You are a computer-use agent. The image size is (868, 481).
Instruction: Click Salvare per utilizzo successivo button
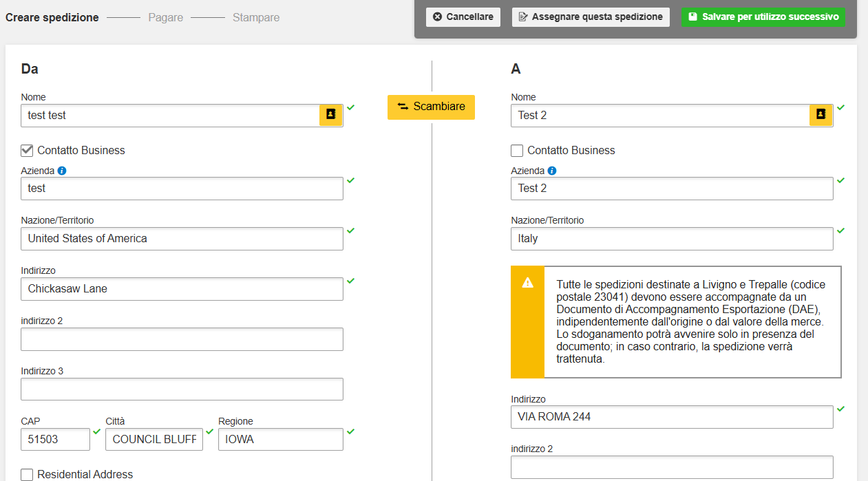click(763, 17)
